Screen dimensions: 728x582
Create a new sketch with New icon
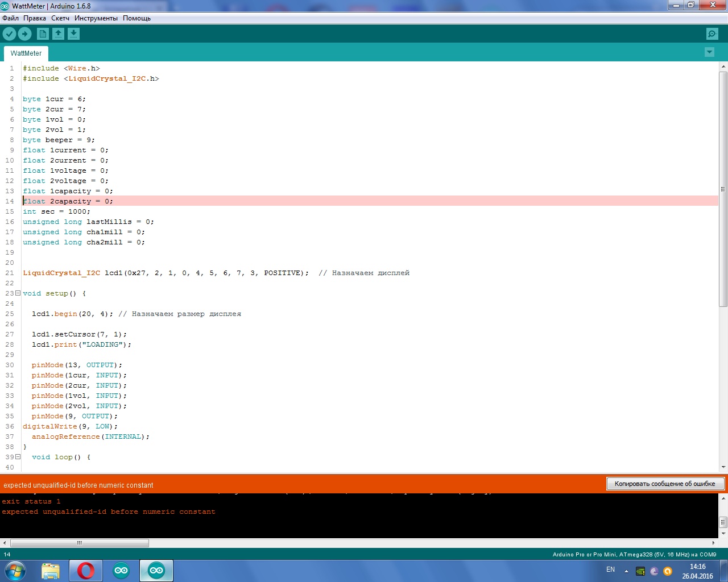click(x=43, y=34)
